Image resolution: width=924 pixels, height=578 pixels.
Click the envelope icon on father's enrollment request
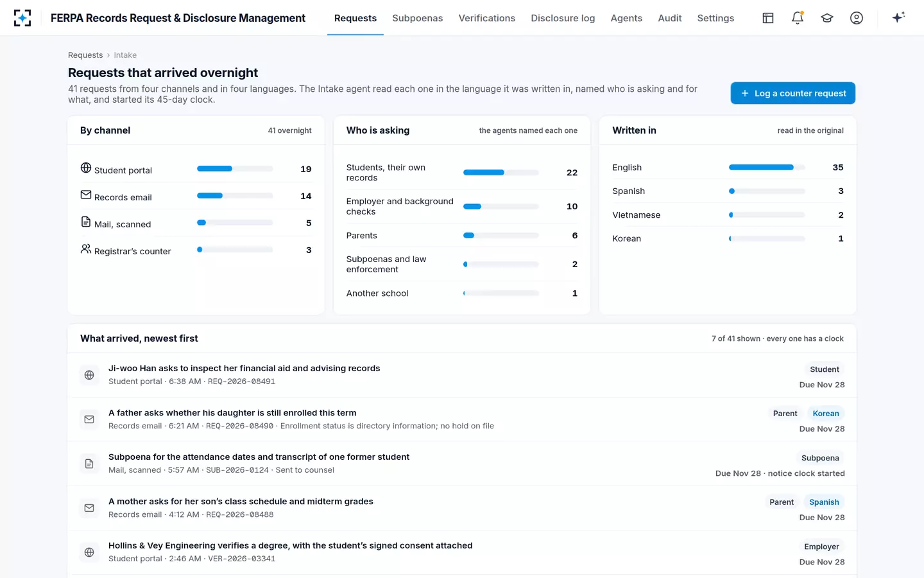(89, 419)
